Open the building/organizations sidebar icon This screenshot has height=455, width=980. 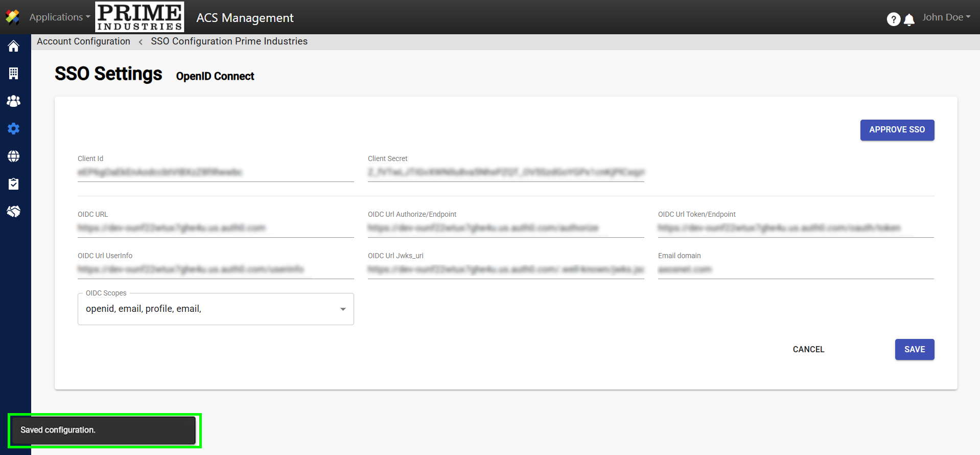coord(14,74)
